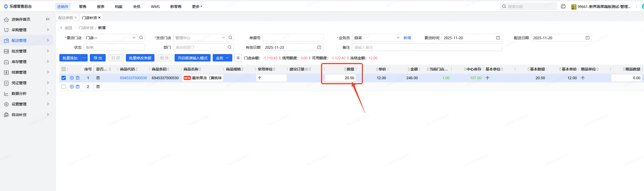
Task: Open the 更多 menu dropdown
Action: tap(197, 7)
